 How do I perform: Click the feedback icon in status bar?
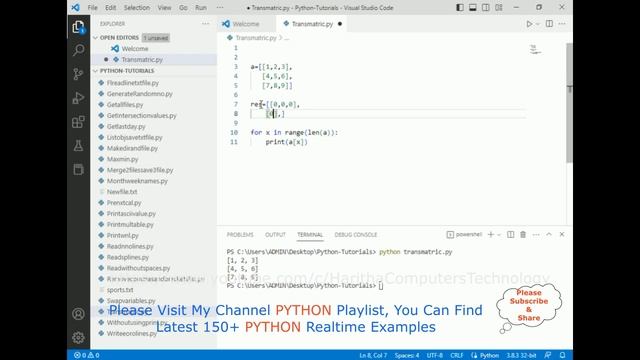pos(548,355)
